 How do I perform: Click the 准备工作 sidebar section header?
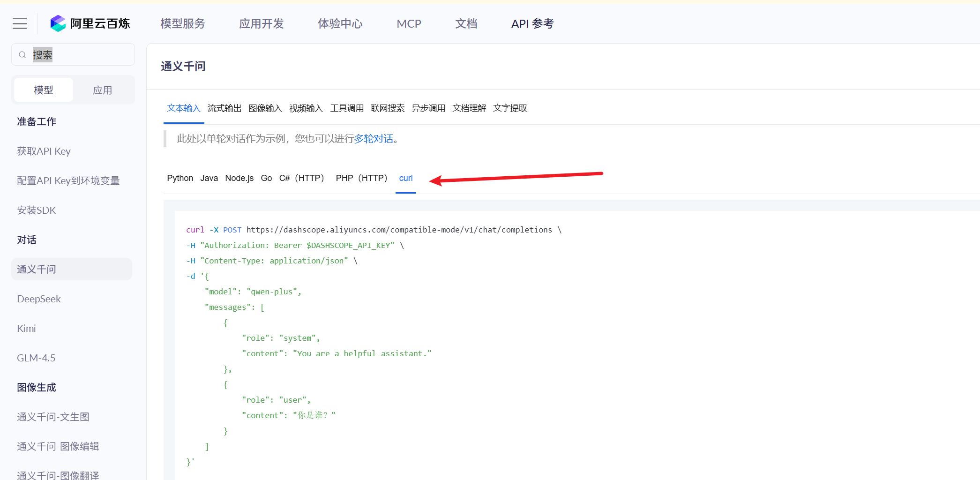coord(37,121)
